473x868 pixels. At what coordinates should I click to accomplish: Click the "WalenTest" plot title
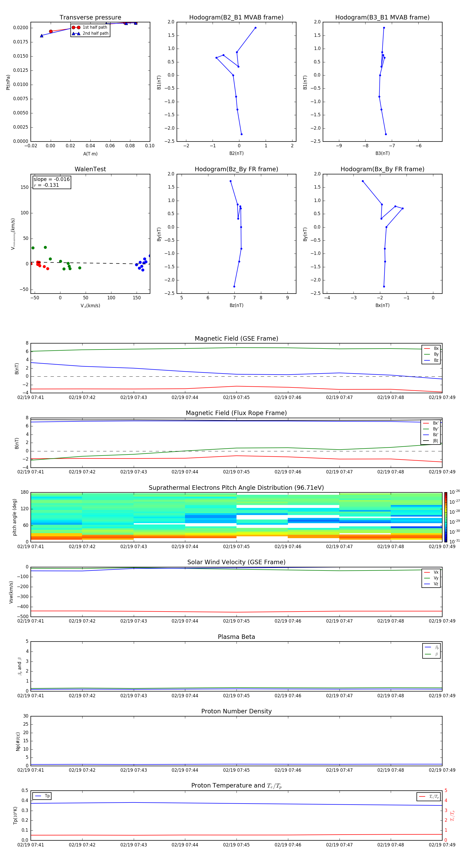(90, 169)
